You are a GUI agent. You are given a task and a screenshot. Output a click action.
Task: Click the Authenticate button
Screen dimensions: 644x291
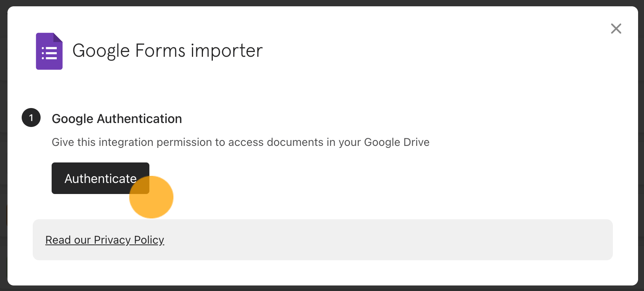(101, 178)
